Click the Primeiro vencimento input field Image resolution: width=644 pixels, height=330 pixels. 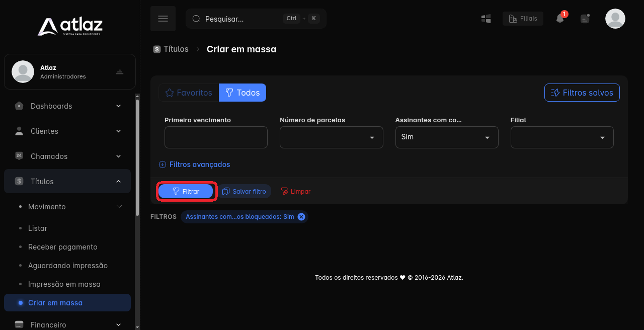click(216, 137)
